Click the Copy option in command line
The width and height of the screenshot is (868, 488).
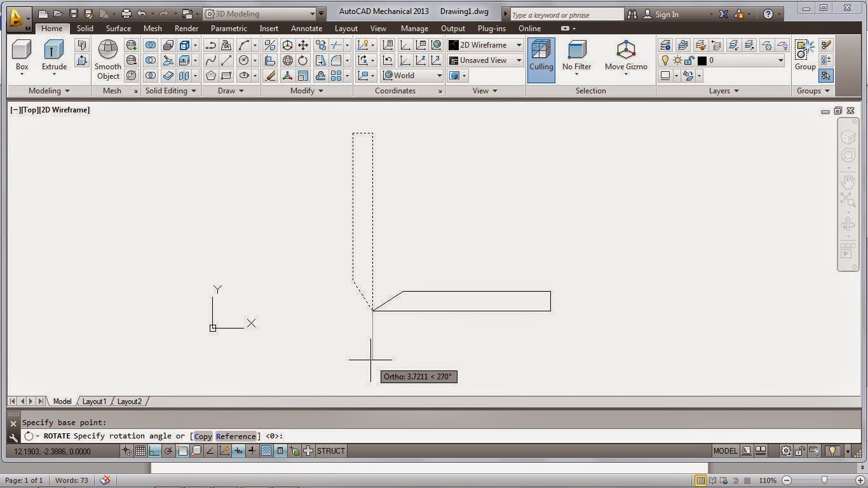(203, 436)
